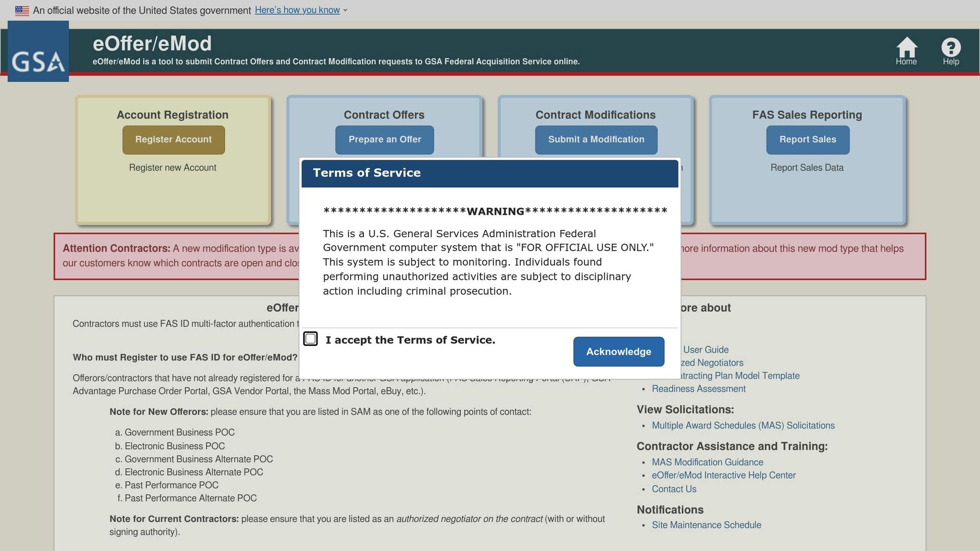The image size is (980, 551).
Task: Open MAS Modification Guidance
Action: coord(707,462)
